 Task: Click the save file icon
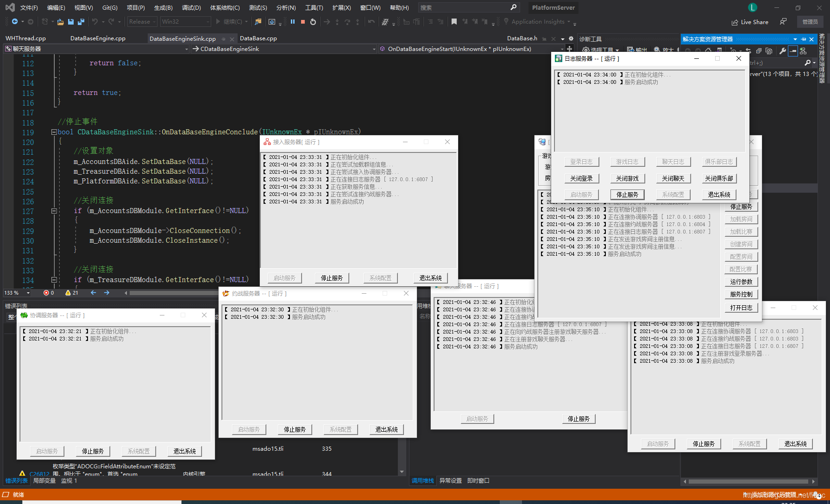(71, 22)
